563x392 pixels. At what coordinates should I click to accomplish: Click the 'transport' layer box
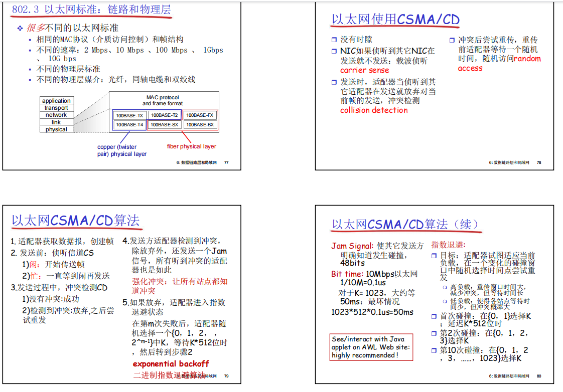coord(56,108)
